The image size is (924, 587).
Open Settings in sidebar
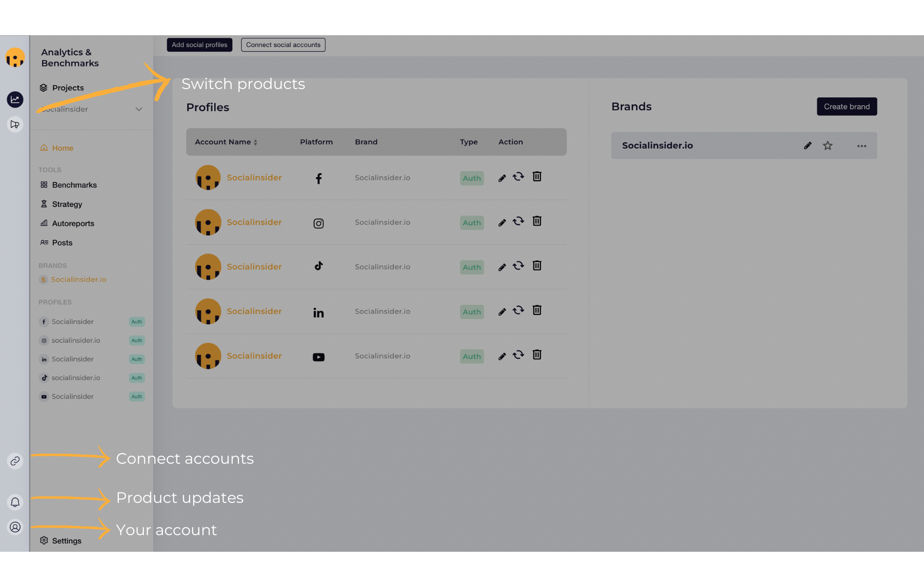pos(61,541)
